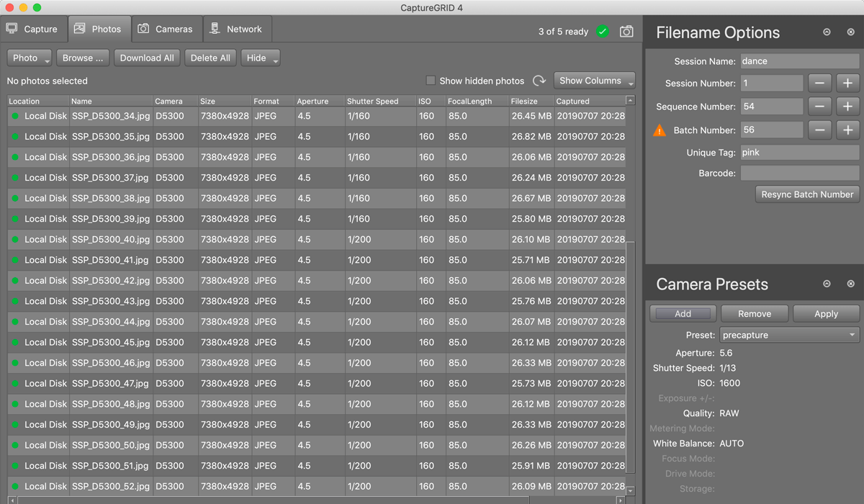Go to the Network tab
Viewport: 864px width, 504px height.
point(237,29)
